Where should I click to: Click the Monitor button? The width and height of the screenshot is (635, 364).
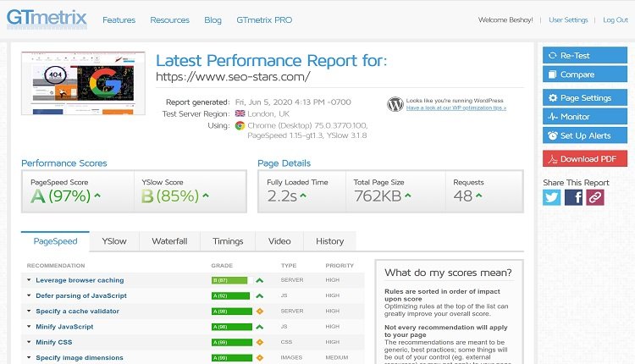584,117
